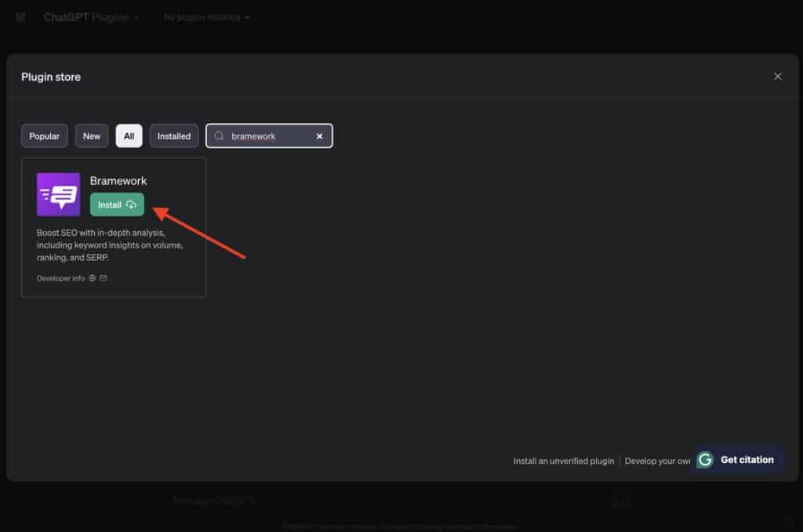Click the Plugin store heading

point(51,77)
